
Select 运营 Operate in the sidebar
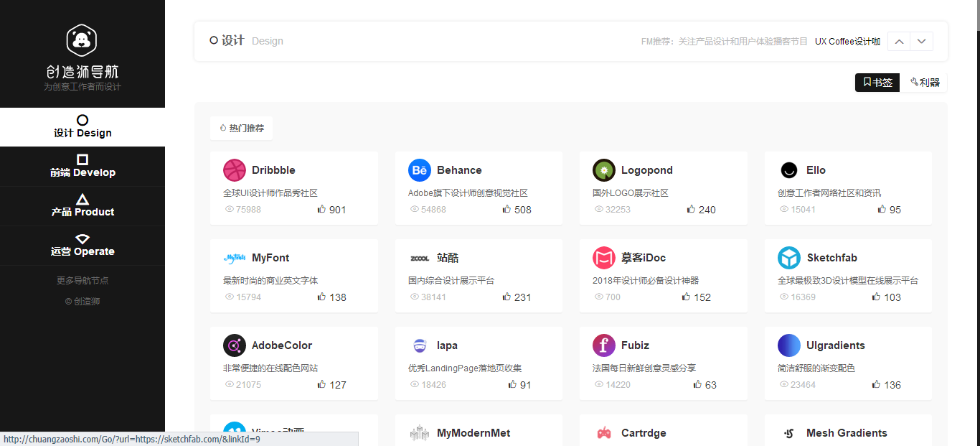[83, 246]
